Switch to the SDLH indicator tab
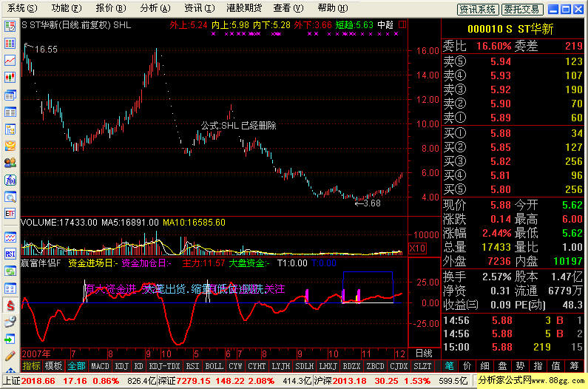 [x=304, y=366]
